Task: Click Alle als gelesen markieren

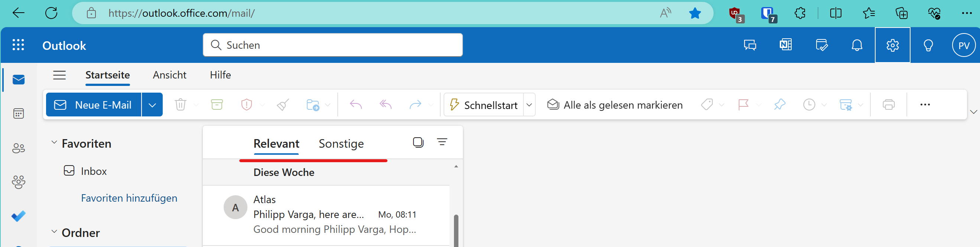Action: click(615, 105)
